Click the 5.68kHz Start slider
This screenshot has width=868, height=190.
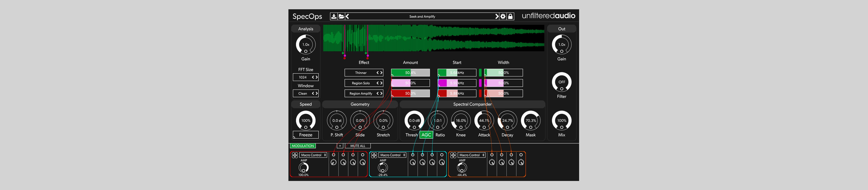(457, 73)
